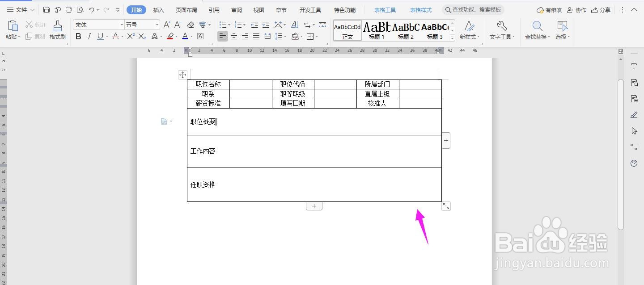644x285 pixels.
Task: Clear formatting with the eraser icon
Action: [x=191, y=25]
